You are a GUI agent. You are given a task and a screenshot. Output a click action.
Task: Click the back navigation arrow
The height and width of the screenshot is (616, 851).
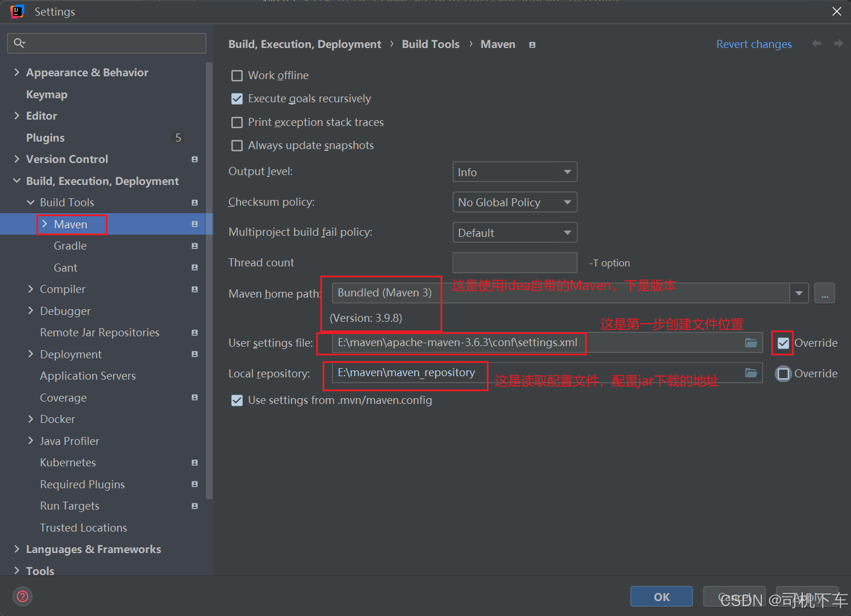[816, 44]
